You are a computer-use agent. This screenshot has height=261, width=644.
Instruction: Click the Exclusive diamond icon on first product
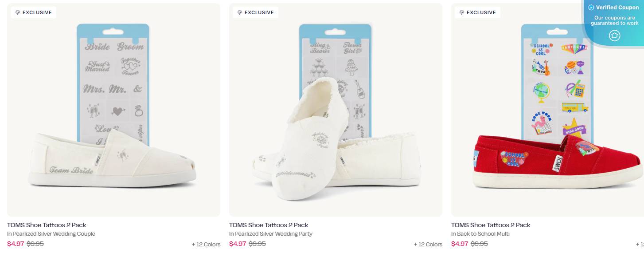pos(18,13)
